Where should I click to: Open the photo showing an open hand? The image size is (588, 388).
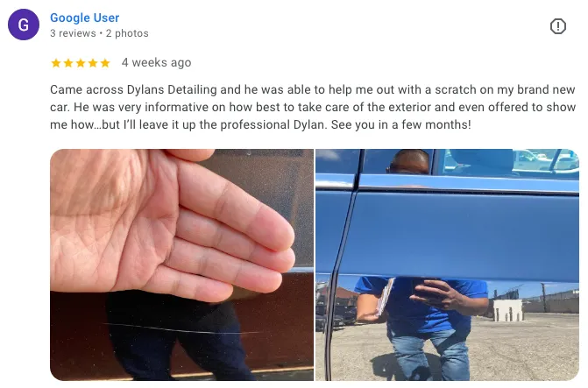[x=181, y=265]
